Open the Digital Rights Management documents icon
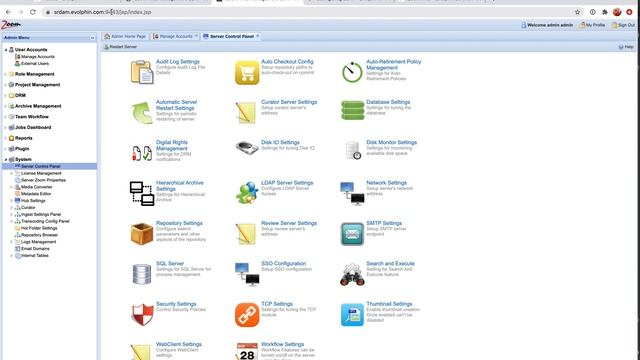Image resolution: width=640 pixels, height=360 pixels. [x=142, y=153]
